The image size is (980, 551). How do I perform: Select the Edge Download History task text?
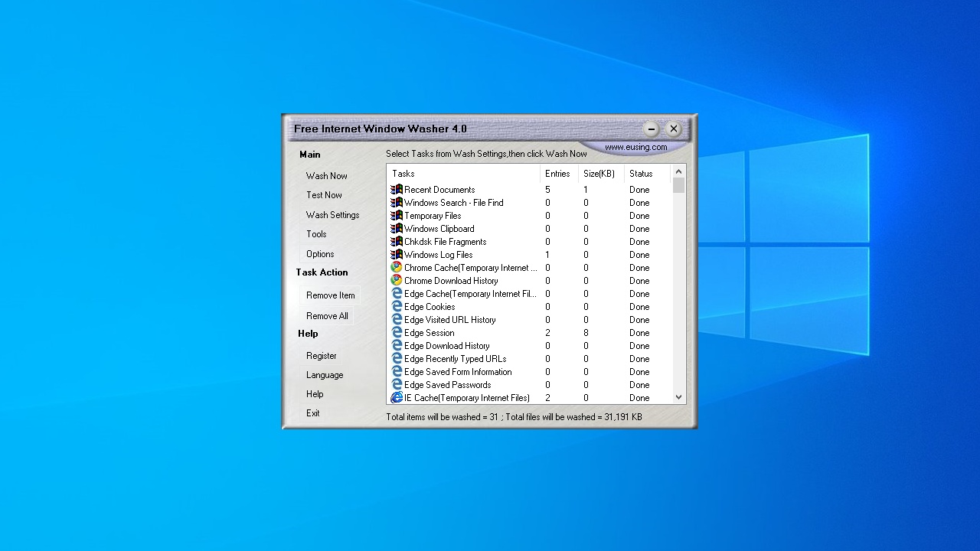click(447, 346)
